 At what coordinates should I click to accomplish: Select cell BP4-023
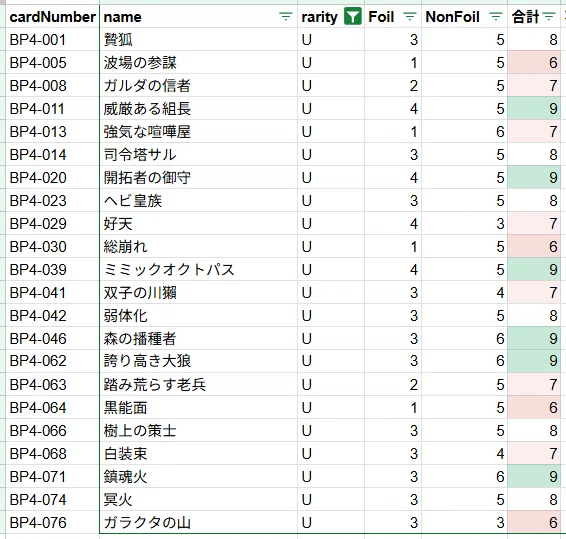coord(52,201)
